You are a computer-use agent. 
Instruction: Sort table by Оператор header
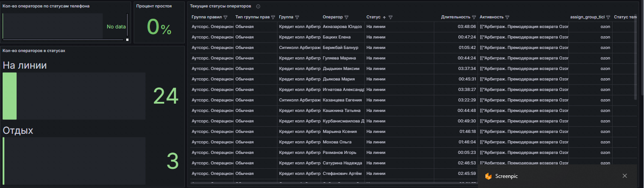(333, 17)
